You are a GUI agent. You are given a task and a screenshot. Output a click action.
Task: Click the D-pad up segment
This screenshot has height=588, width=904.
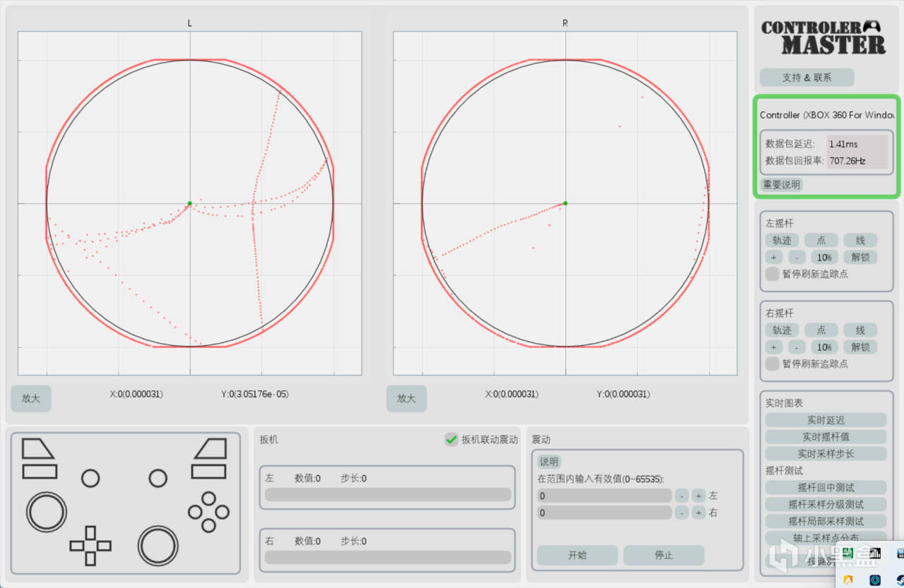90,533
